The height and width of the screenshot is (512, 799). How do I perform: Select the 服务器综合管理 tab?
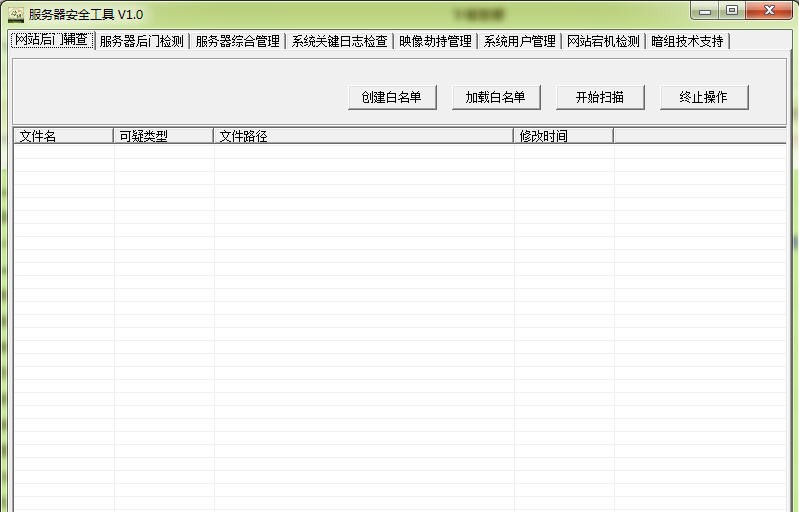coord(237,41)
